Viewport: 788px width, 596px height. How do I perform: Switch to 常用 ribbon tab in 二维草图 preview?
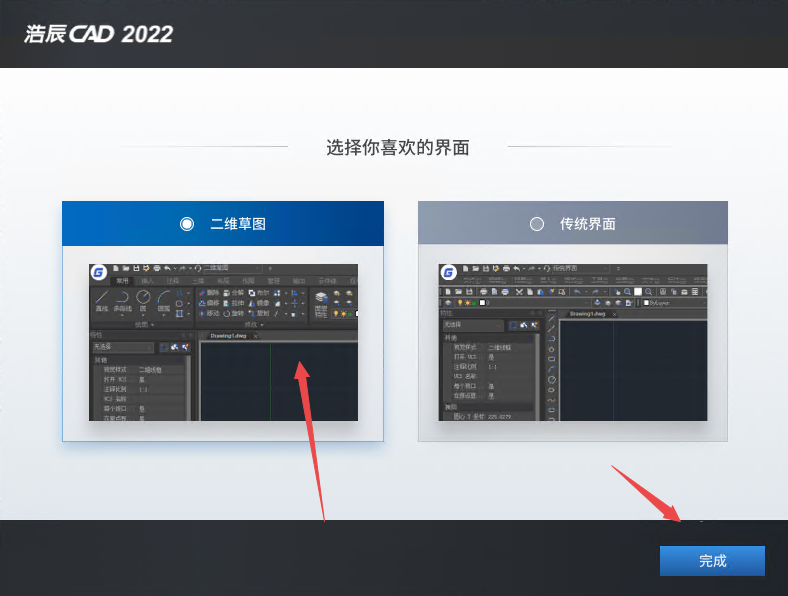[x=122, y=282]
